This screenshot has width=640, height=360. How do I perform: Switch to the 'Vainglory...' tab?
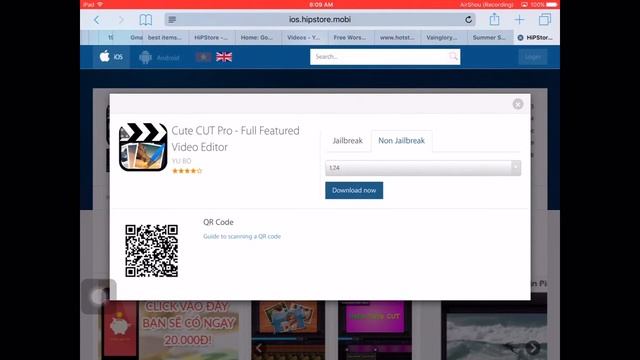click(x=442, y=38)
